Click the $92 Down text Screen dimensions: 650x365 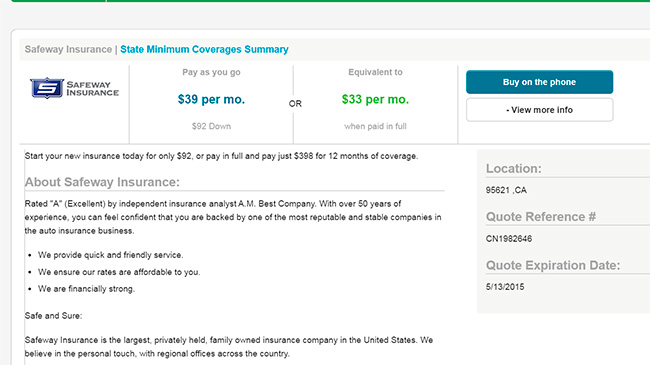pyautogui.click(x=211, y=126)
